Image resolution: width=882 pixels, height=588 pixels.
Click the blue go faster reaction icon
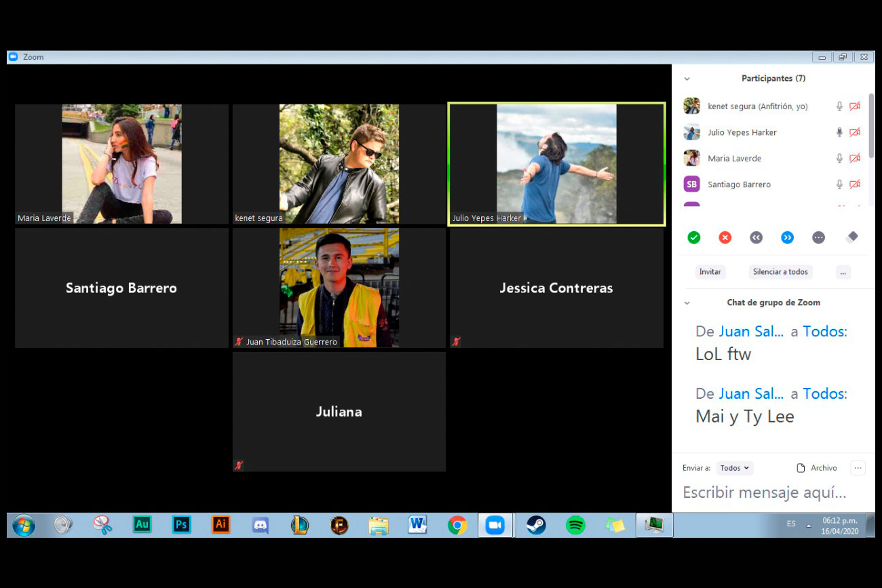click(787, 237)
